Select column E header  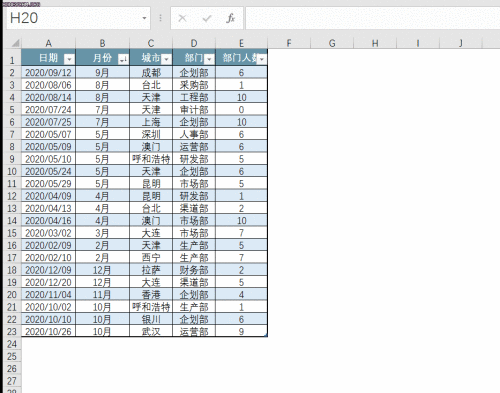pos(241,43)
